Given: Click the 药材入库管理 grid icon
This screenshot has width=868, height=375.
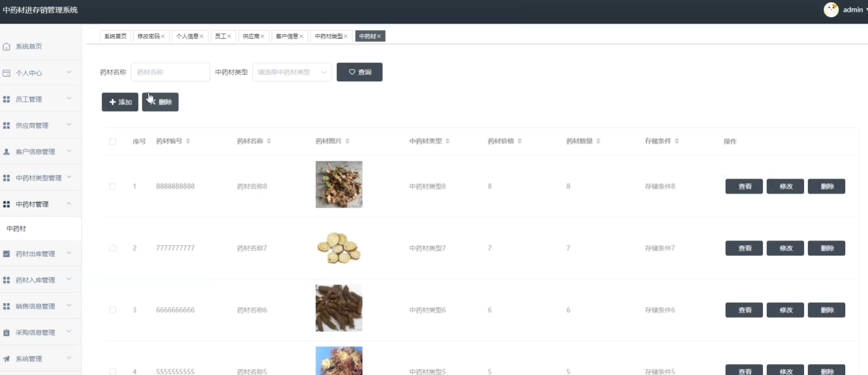Looking at the screenshot, I should (6, 280).
